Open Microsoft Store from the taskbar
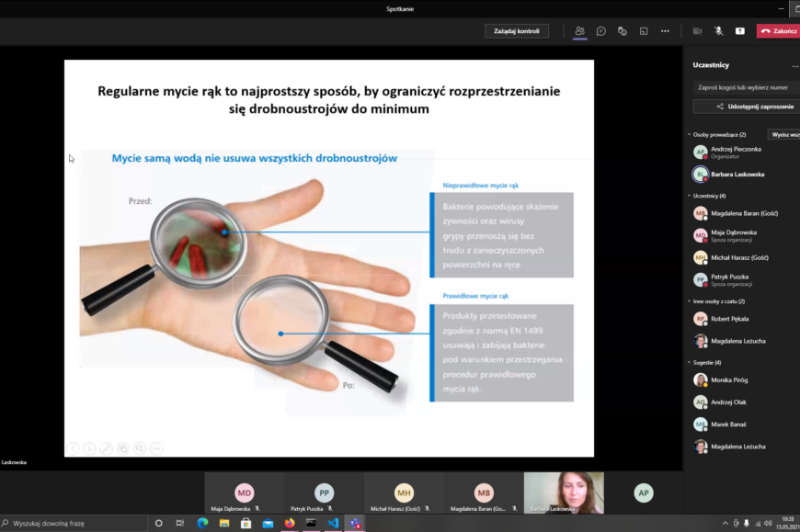Viewport: 800px width, 532px height. point(246,524)
